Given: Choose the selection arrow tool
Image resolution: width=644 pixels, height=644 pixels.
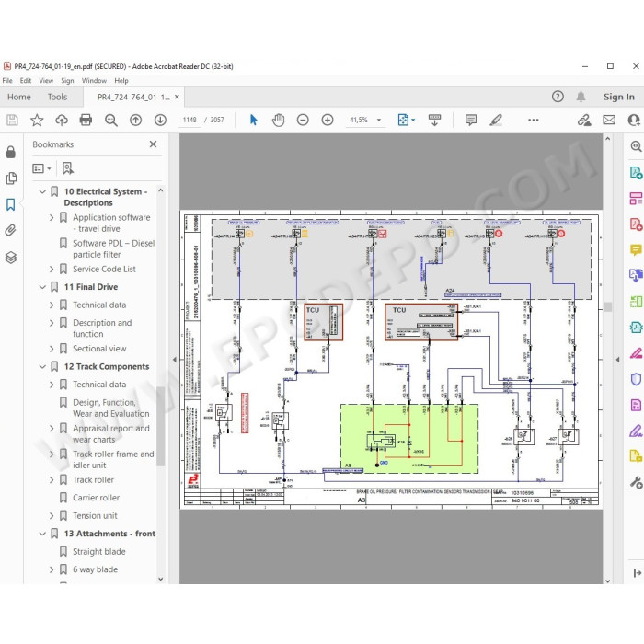Looking at the screenshot, I should click(253, 120).
